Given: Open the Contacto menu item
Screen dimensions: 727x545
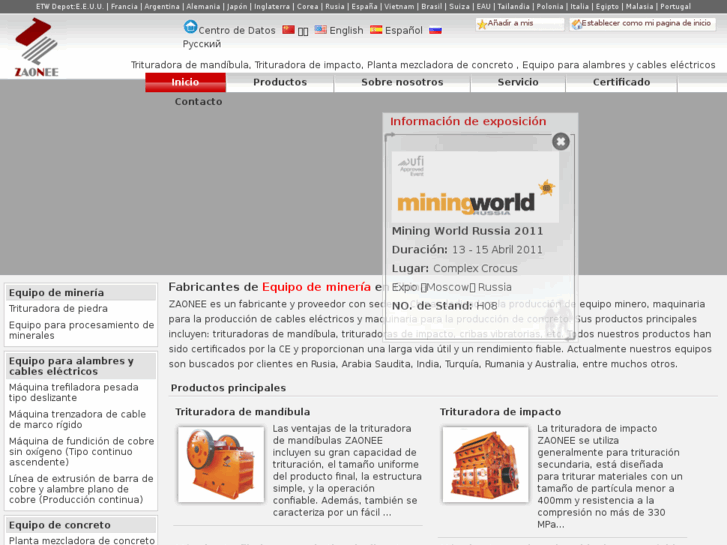Looking at the screenshot, I should coord(198,102).
